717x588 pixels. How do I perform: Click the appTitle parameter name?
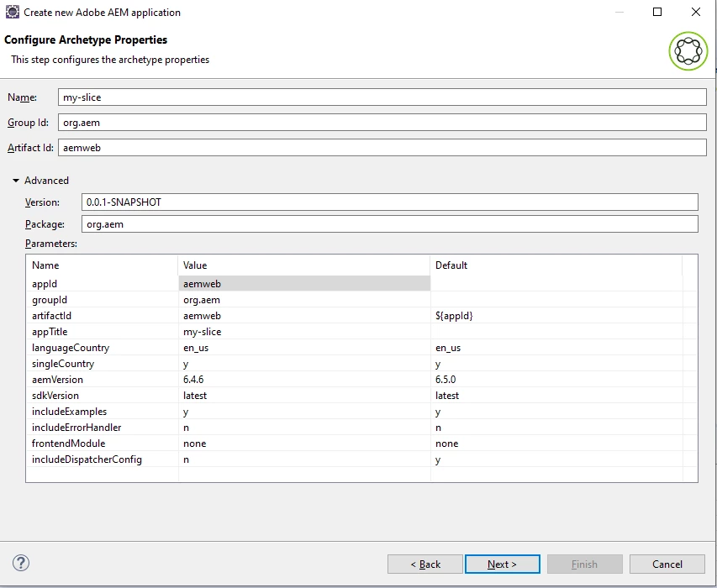pos(50,332)
